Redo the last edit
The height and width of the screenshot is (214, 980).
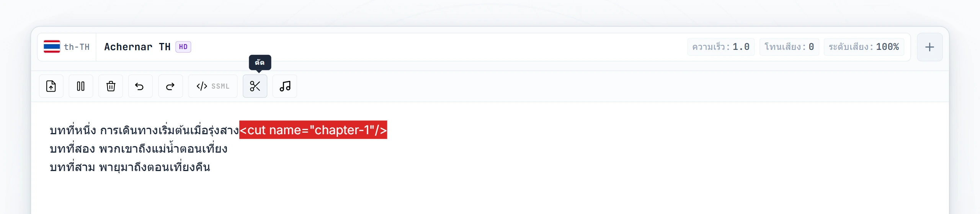point(170,86)
